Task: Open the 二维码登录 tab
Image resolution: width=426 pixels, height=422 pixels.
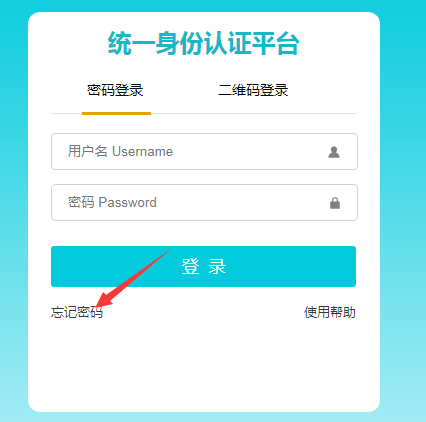Action: [253, 90]
